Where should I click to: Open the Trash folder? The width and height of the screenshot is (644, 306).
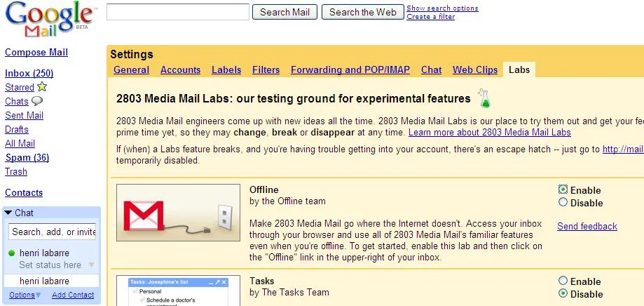tap(16, 171)
